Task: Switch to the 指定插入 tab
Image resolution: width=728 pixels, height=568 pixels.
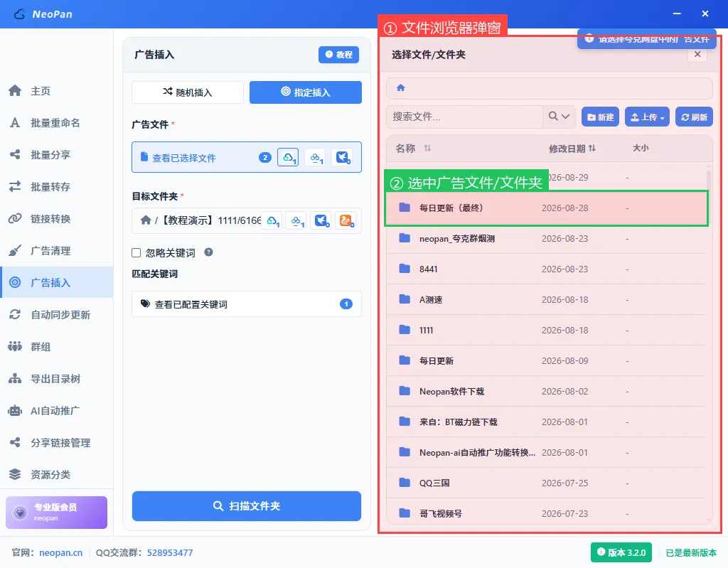Action: (306, 92)
